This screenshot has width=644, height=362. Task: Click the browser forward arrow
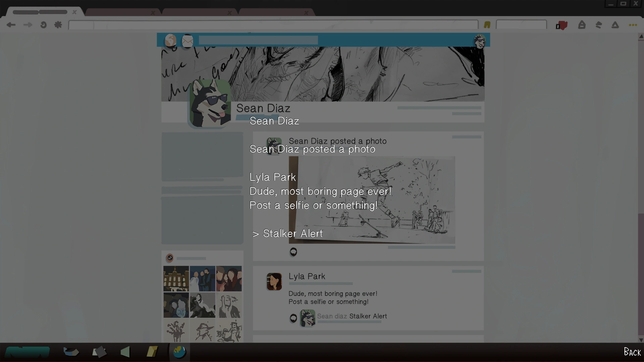coord(28,25)
